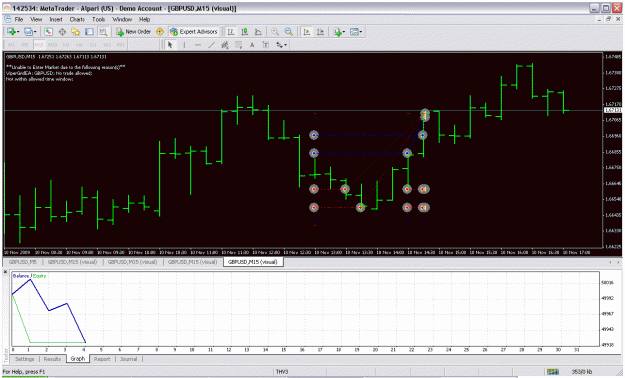Toggle the Terminal window icon
The height and width of the screenshot is (378, 625).
[89, 32]
